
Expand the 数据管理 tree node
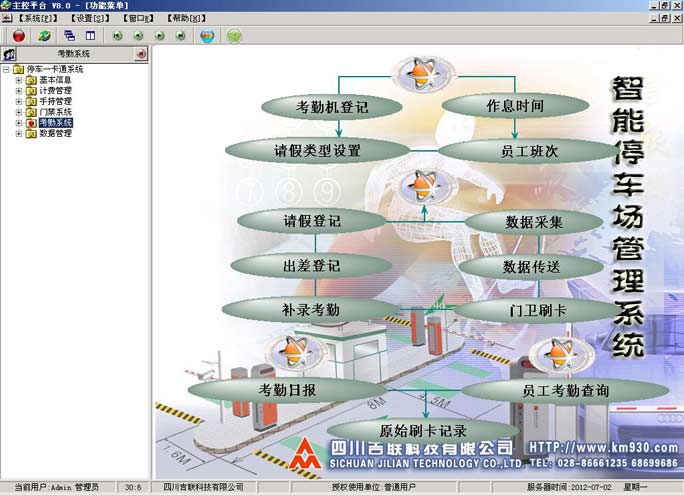[x=18, y=133]
